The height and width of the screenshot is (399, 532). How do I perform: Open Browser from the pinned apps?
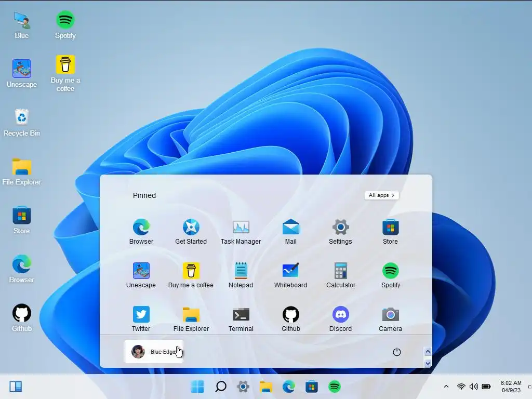coord(141,232)
